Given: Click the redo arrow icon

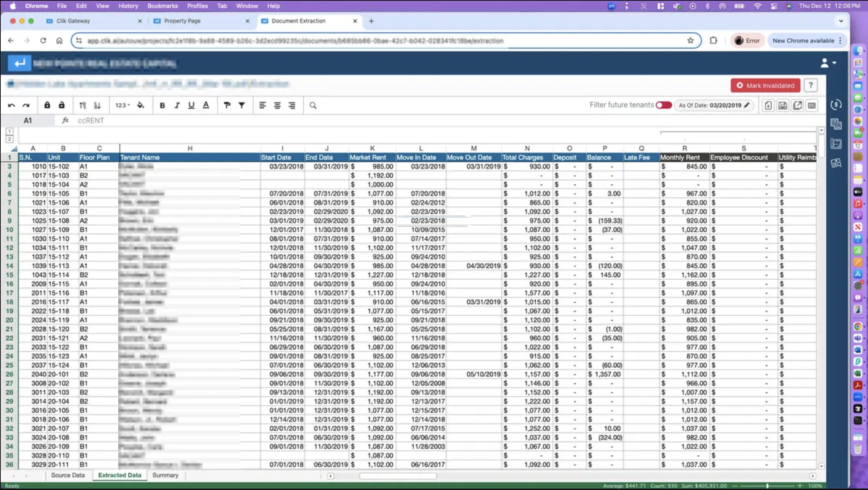Looking at the screenshot, I should pos(26,105).
